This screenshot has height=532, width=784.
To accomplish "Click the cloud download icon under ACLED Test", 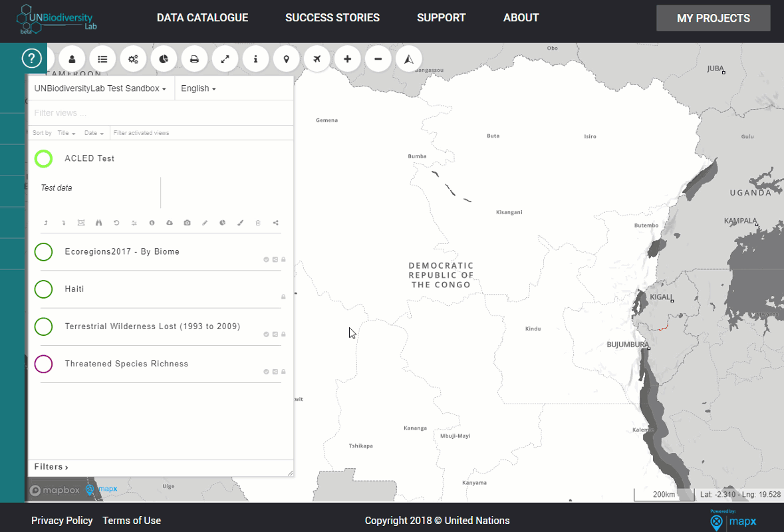I will (170, 223).
